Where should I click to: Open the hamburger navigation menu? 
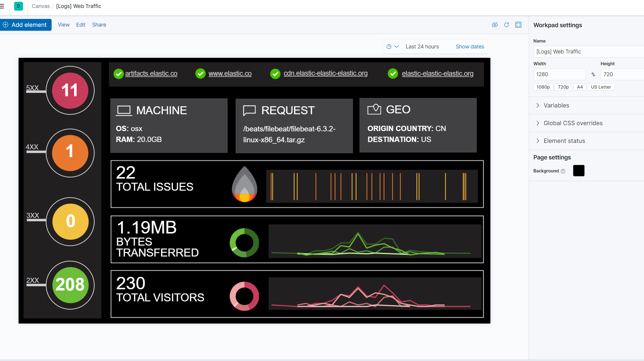coord(2,6)
